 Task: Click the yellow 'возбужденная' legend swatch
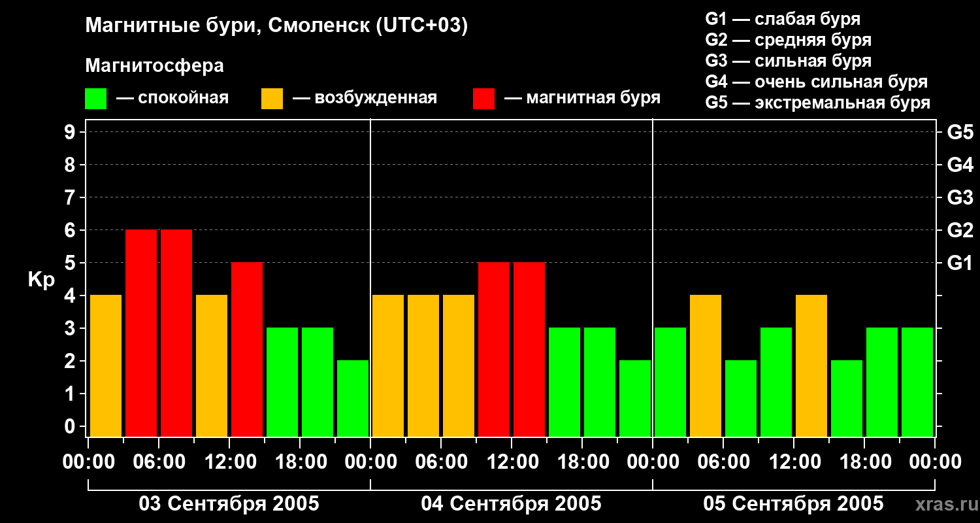point(272,99)
